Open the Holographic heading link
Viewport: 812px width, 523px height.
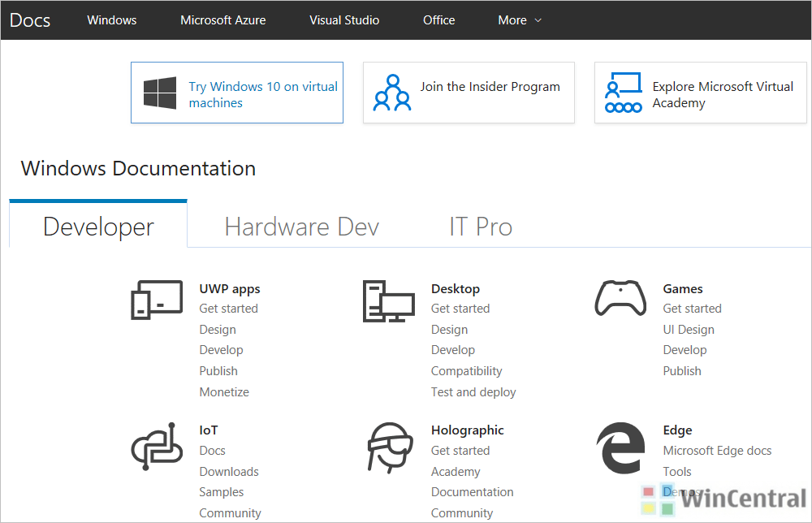(x=467, y=430)
